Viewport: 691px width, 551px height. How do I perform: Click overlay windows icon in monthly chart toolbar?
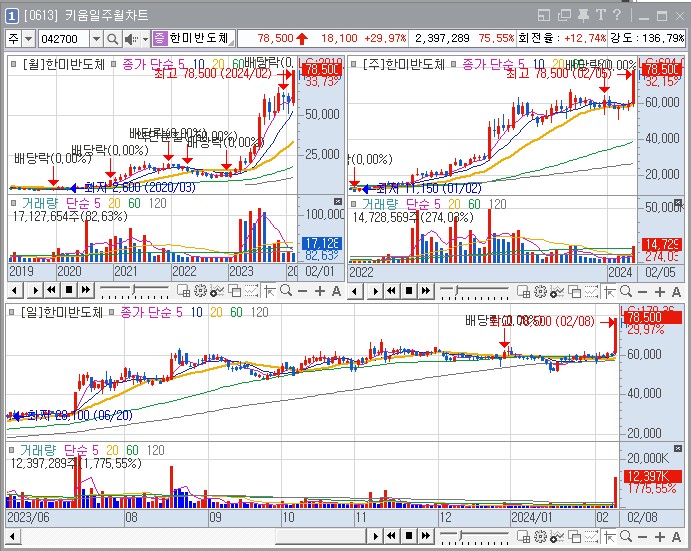(234, 291)
